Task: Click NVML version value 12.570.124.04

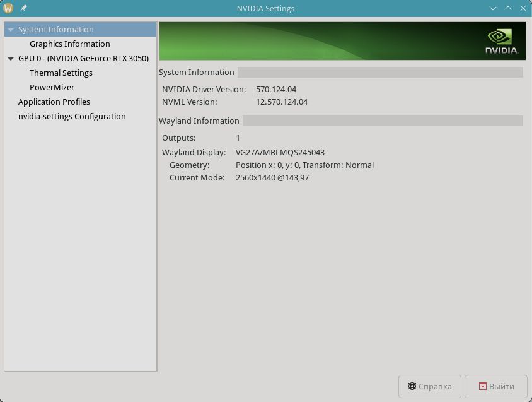Action: pyautogui.click(x=282, y=102)
